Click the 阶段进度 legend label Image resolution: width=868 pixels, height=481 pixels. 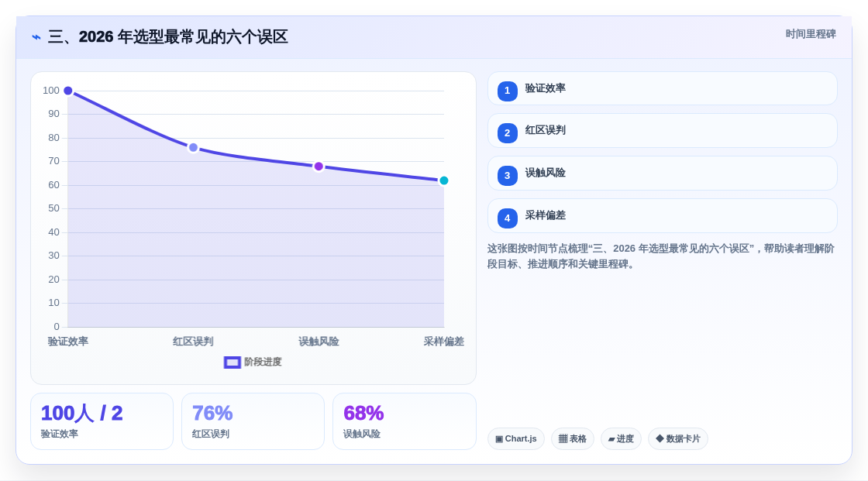point(263,362)
